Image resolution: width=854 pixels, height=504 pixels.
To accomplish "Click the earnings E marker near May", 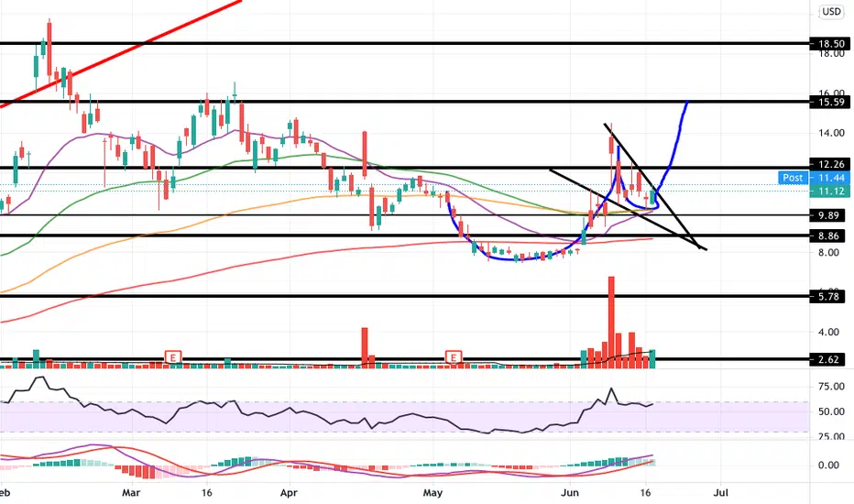I will point(454,357).
